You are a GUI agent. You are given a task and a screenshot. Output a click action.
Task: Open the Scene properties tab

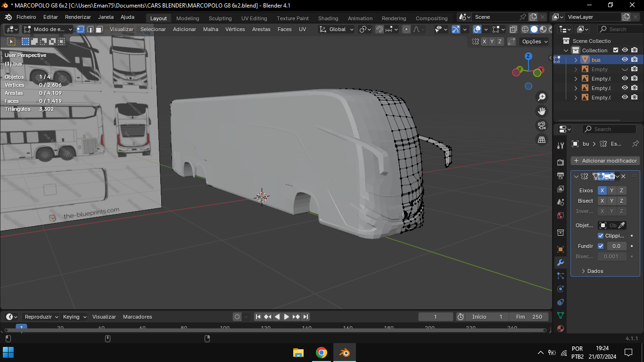point(561,202)
